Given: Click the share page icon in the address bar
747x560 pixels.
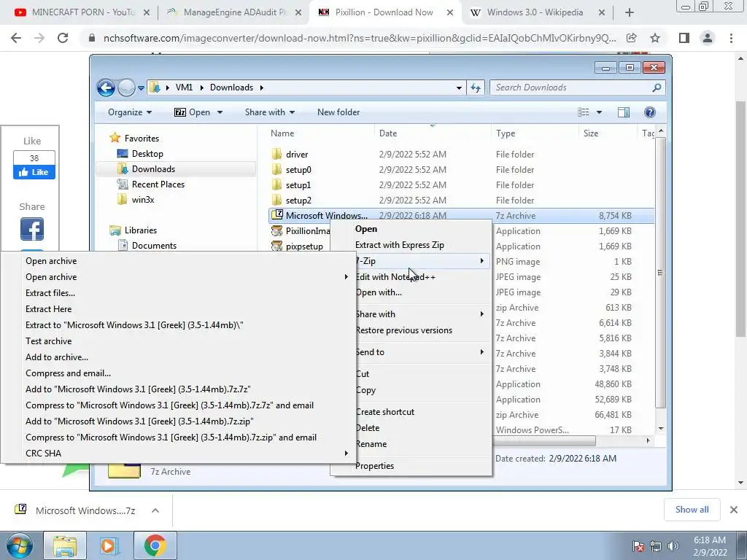Looking at the screenshot, I should click(632, 38).
